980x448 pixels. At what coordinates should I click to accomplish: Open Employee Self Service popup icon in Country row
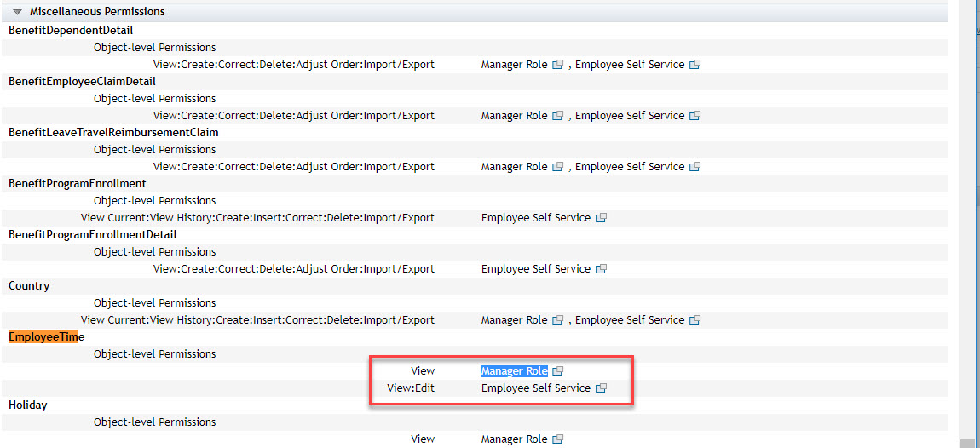click(x=695, y=320)
